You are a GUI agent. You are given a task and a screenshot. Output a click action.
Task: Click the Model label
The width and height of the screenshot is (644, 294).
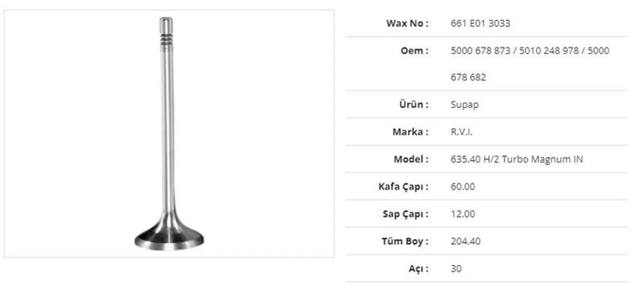point(411,159)
